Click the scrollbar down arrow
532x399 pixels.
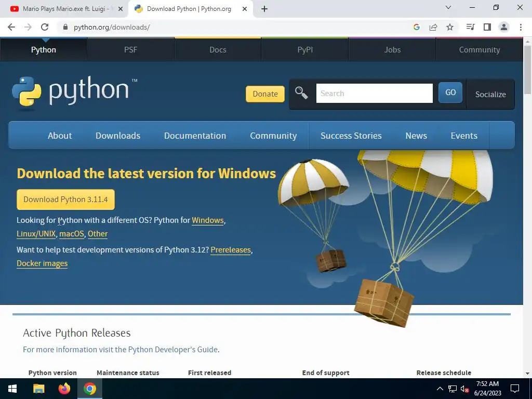pos(527,374)
